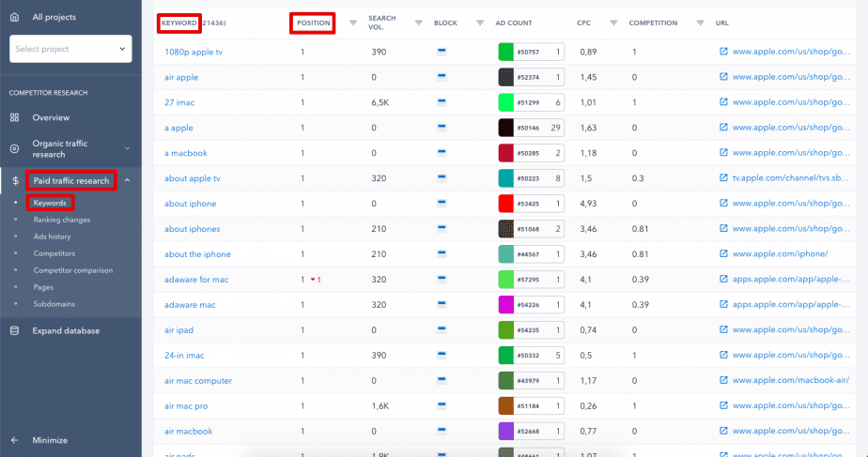Open keyword link 1080p apple tv
This screenshot has height=457, width=868.
coord(194,52)
